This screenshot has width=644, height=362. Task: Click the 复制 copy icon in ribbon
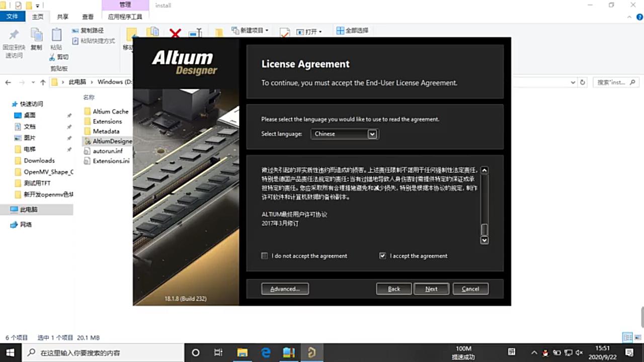pos(36,35)
